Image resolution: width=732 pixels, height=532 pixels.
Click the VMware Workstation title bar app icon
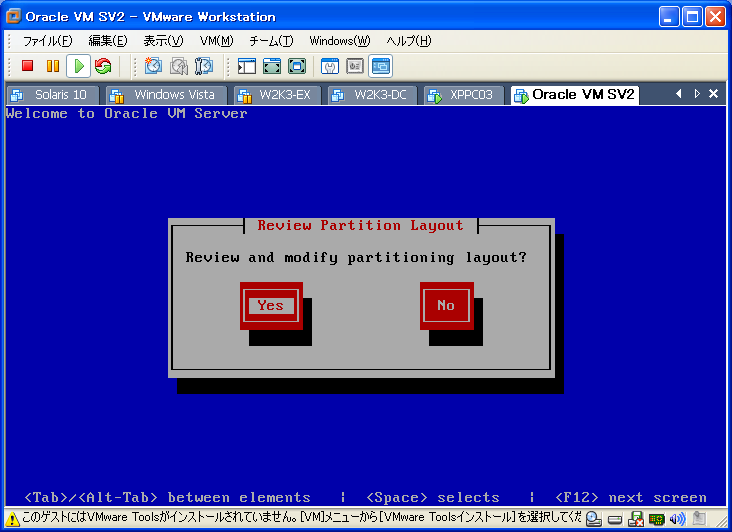point(14,16)
